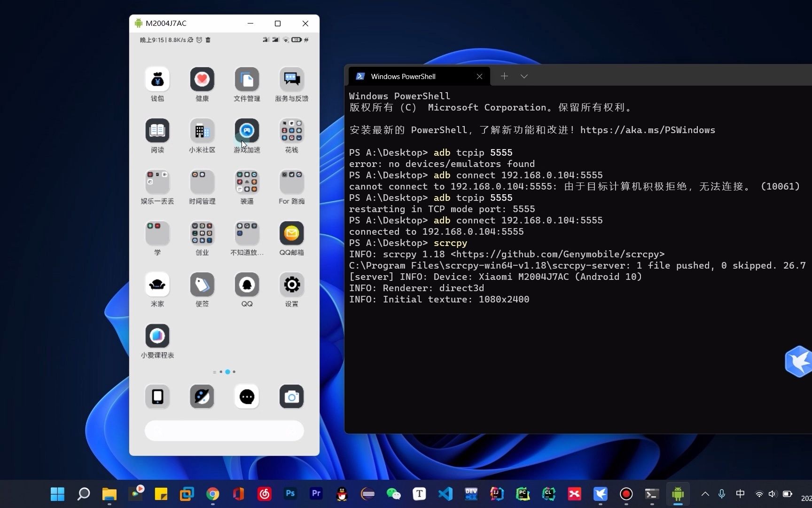Viewport: 812px width, 508px height.
Task: Open the 钱包 wallet app
Action: (157, 79)
